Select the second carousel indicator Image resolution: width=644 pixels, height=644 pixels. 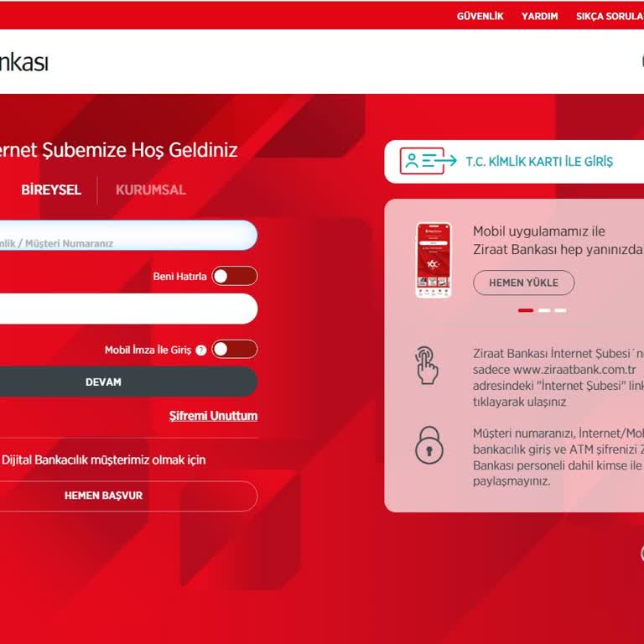(x=544, y=310)
